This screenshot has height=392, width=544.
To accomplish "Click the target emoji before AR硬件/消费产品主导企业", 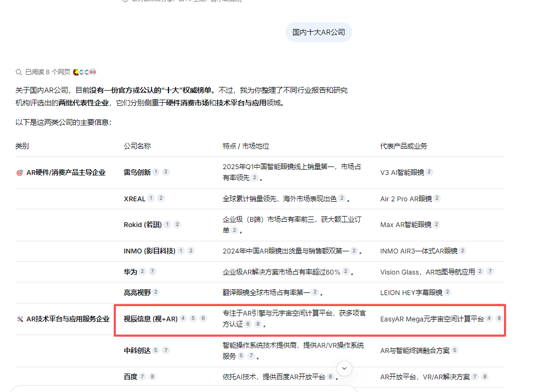I will tap(20, 173).
